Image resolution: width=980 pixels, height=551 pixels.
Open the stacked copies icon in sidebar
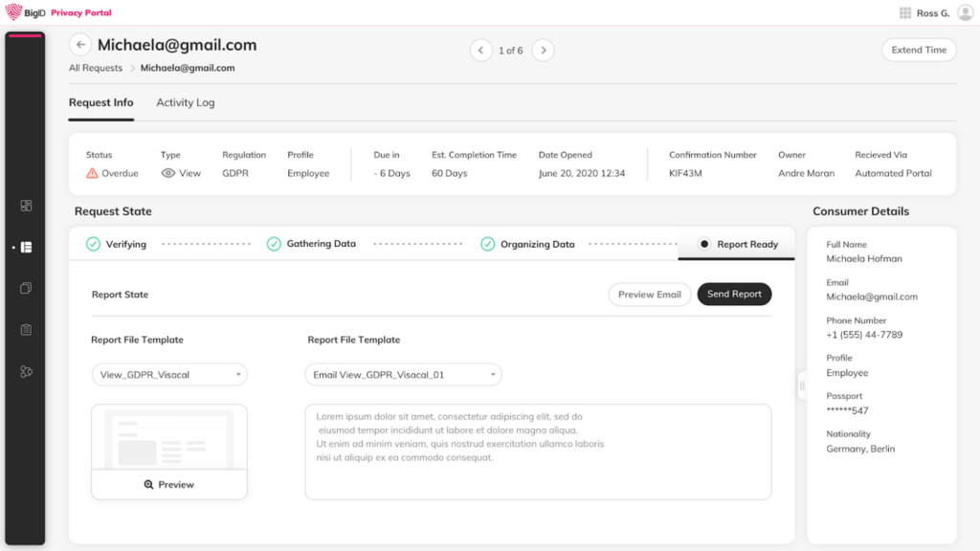click(26, 288)
